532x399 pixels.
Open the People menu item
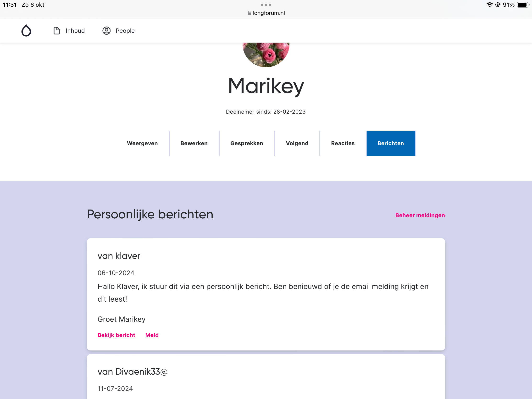point(125,31)
